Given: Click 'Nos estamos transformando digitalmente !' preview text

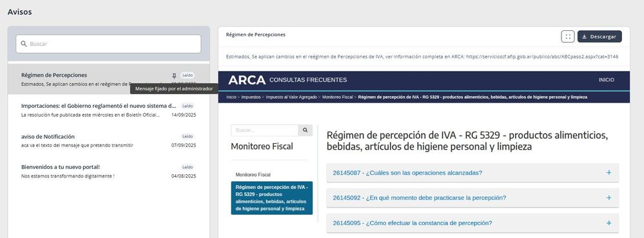Looking at the screenshot, I should coord(68,176).
